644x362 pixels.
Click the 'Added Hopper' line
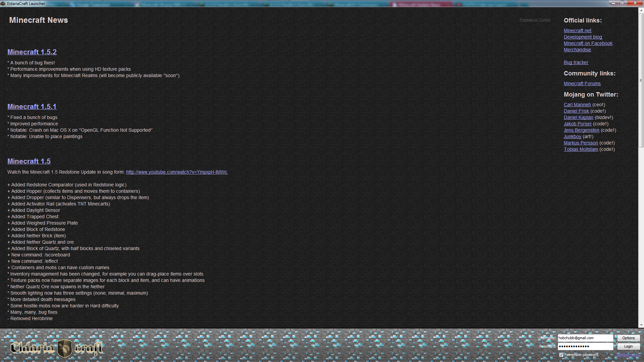74,191
